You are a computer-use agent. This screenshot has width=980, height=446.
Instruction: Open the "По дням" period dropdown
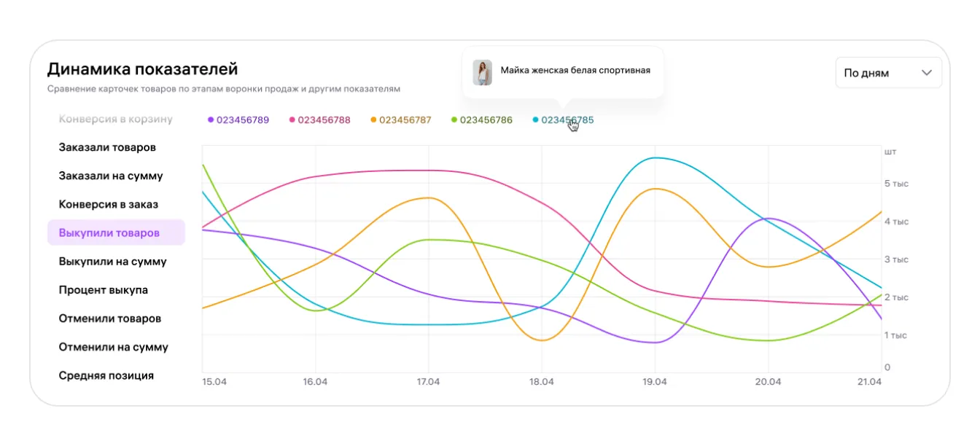[887, 73]
